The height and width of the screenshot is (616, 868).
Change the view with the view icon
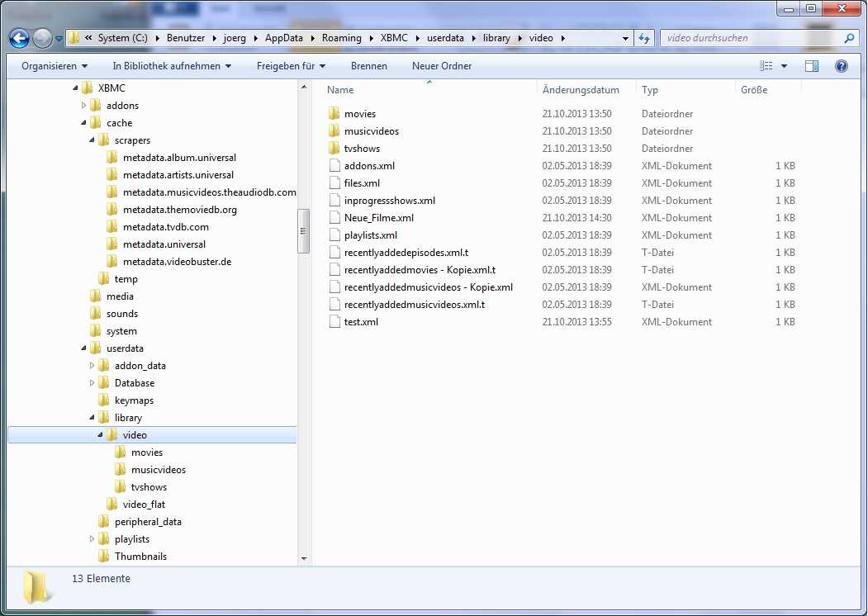pyautogui.click(x=766, y=66)
